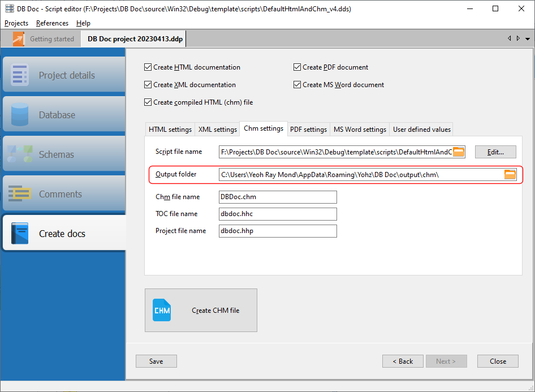This screenshot has height=392, width=535.
Task: Click the Project details sidebar icon
Action: pyautogui.click(x=20, y=75)
